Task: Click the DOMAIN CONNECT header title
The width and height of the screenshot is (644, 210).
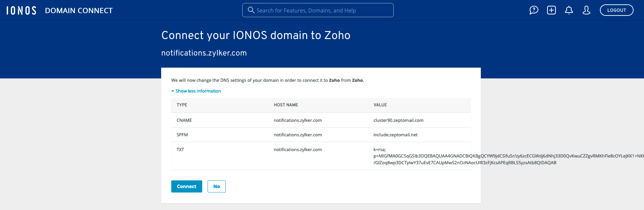Action: click(79, 10)
